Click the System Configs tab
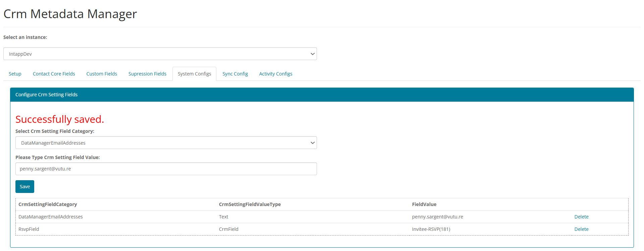 click(x=195, y=74)
